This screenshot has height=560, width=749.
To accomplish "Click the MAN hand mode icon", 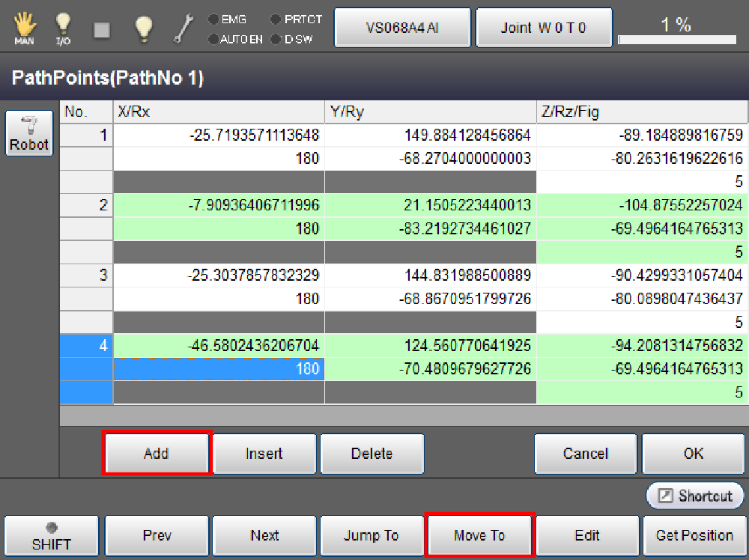I will click(24, 28).
